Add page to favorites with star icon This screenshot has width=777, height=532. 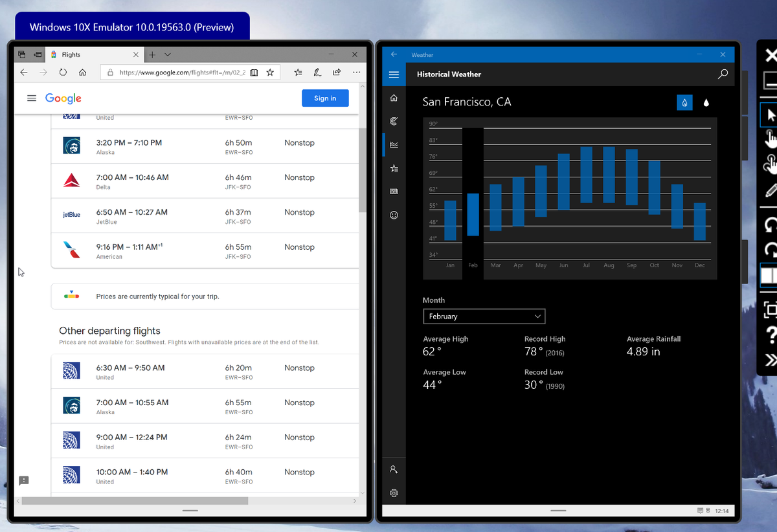pyautogui.click(x=270, y=72)
